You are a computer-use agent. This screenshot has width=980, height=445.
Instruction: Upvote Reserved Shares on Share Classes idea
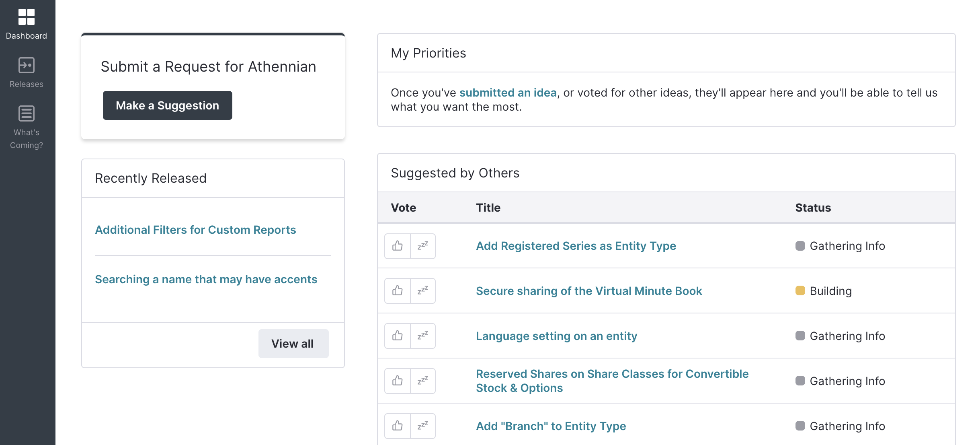click(x=398, y=381)
